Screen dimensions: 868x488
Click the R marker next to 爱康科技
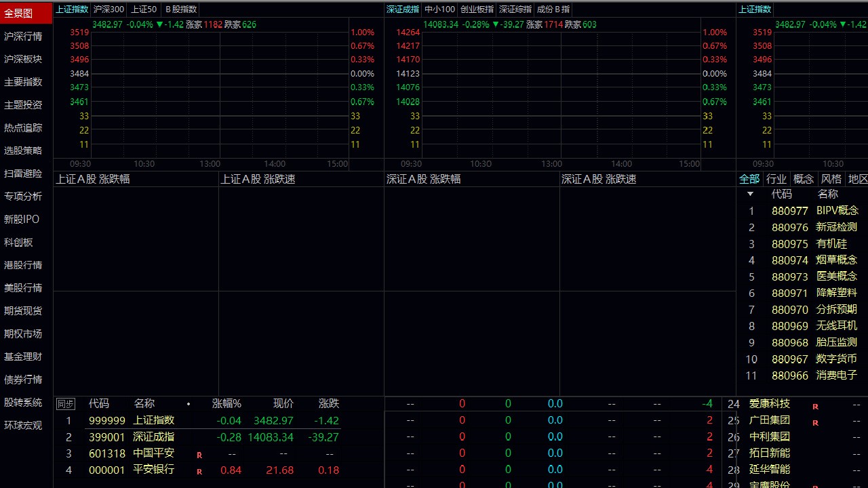click(x=815, y=406)
